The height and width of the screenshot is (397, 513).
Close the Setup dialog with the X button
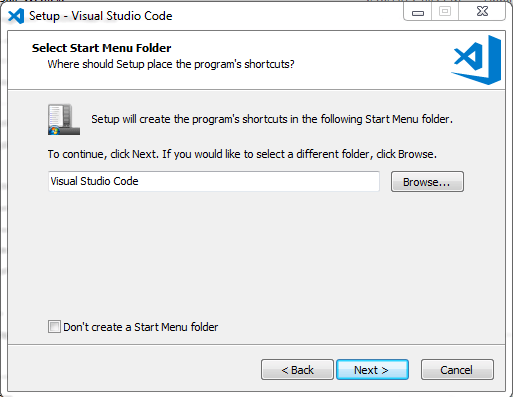click(x=482, y=12)
